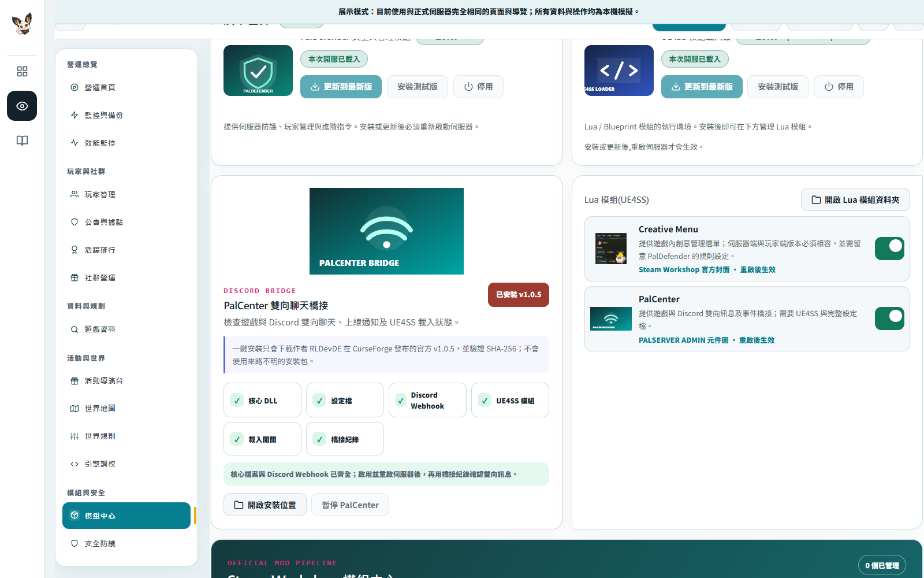
Task: Select the eye monitor icon in the rail
Action: tap(22, 106)
